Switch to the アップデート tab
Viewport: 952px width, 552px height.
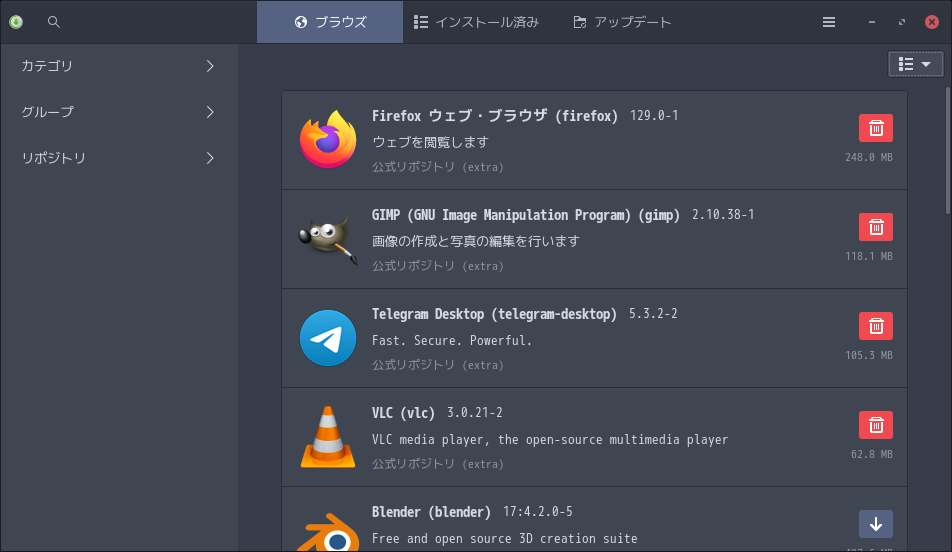pos(622,22)
